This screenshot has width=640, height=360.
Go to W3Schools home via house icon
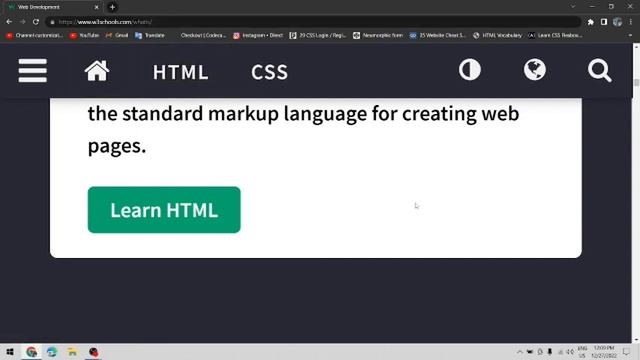tap(97, 71)
